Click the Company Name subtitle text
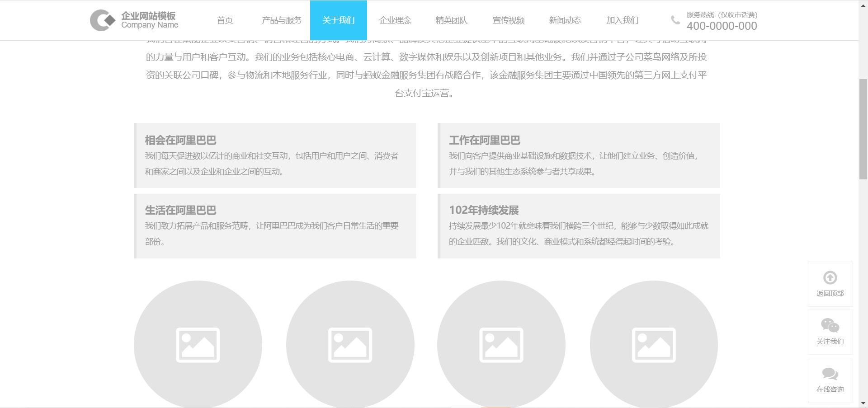Viewport: 868px width, 408px height. [150, 25]
